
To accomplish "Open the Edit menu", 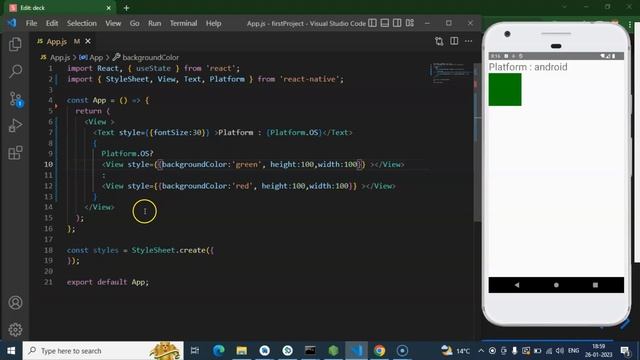I will [x=52, y=23].
